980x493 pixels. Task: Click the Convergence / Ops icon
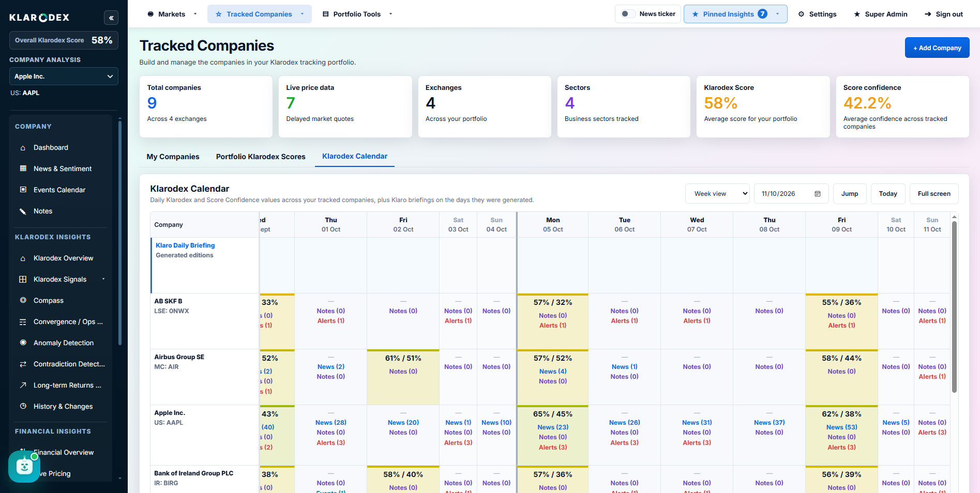(x=23, y=322)
